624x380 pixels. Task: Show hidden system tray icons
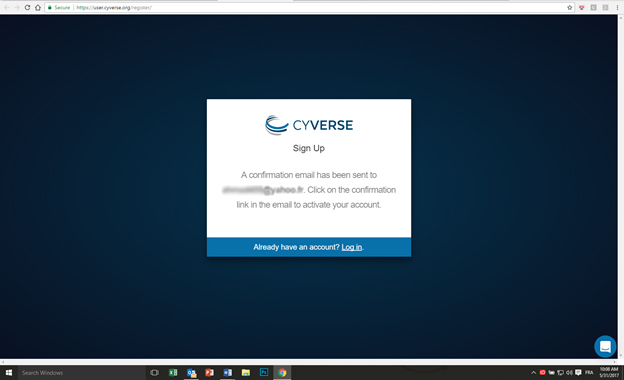point(533,373)
